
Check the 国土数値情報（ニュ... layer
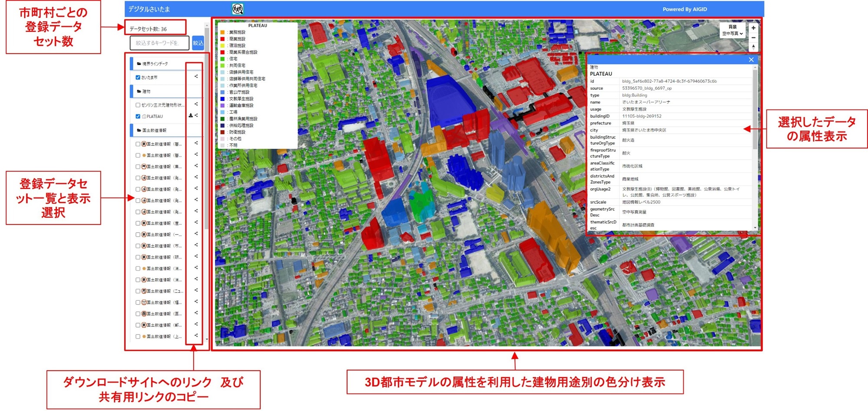pos(138,291)
